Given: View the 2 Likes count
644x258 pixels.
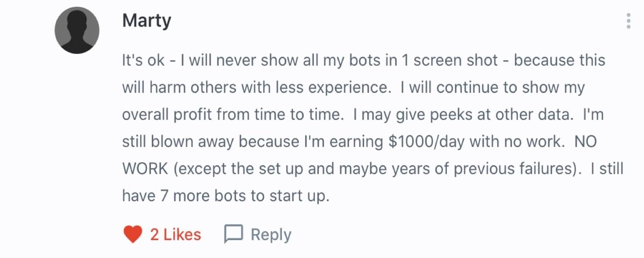Looking at the screenshot, I should 176,235.
